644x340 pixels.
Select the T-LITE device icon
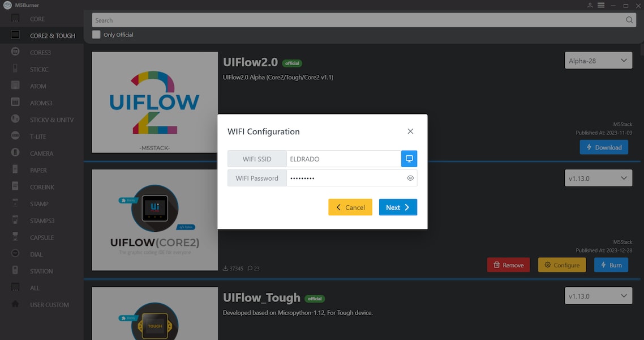coord(15,136)
